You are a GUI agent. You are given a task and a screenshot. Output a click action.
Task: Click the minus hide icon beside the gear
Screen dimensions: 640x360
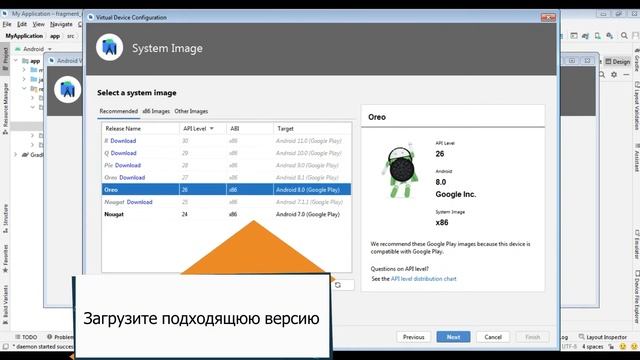coord(626,75)
